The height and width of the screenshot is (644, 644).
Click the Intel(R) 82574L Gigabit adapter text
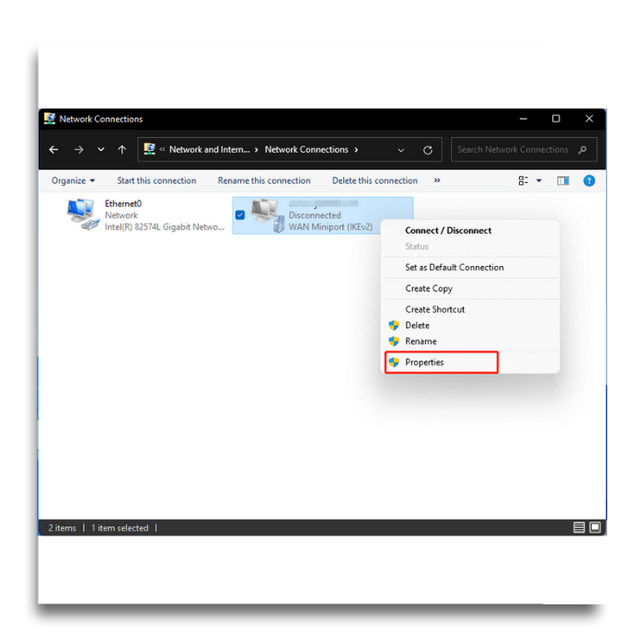pos(165,226)
